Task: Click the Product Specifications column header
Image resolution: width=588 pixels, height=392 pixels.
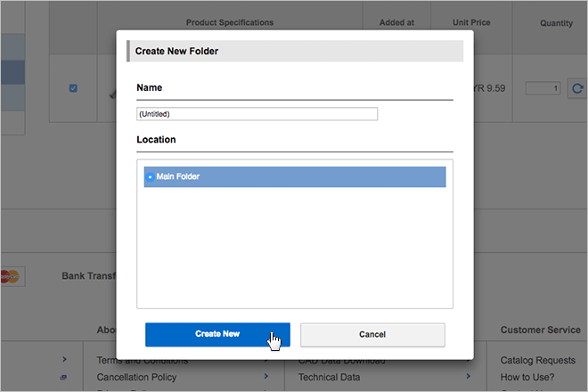Action: click(230, 23)
